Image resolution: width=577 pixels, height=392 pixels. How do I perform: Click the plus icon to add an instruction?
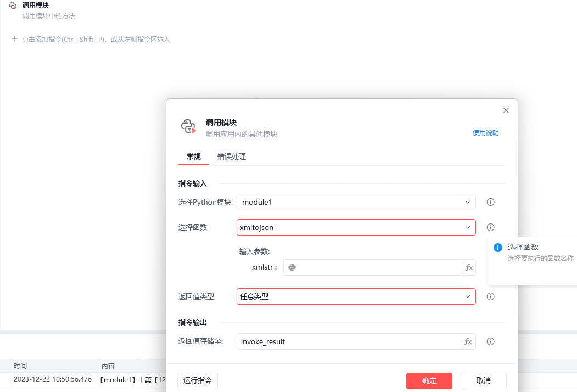pos(14,39)
